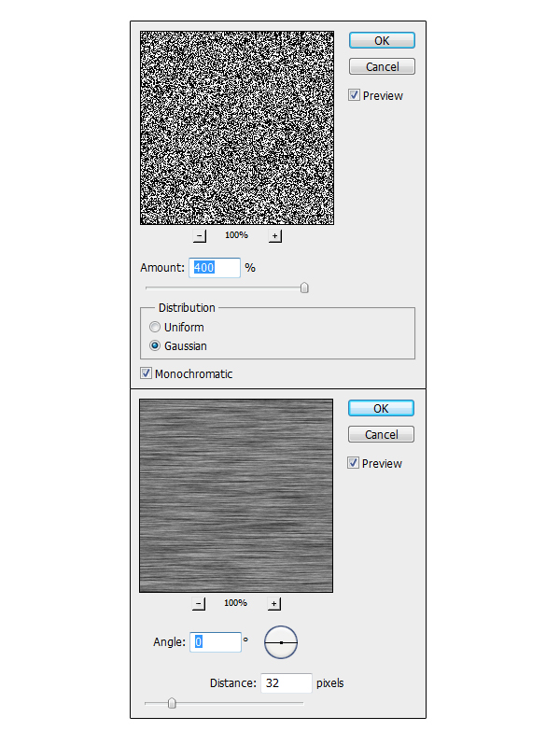Zoom in the motion blur preview with plus
This screenshot has height=745, width=560.
pyautogui.click(x=274, y=603)
